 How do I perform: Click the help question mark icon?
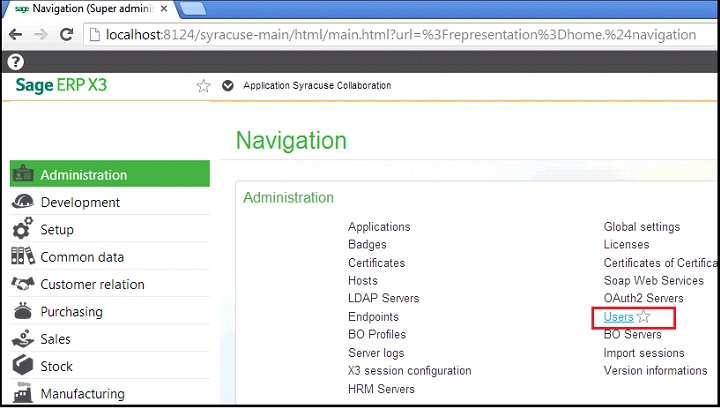(15, 61)
